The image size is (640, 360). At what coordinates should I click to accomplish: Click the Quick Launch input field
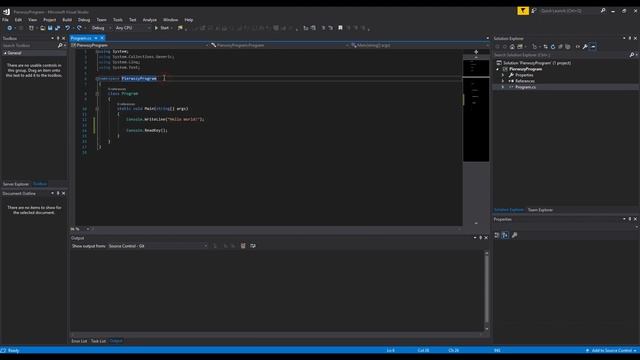(569, 11)
